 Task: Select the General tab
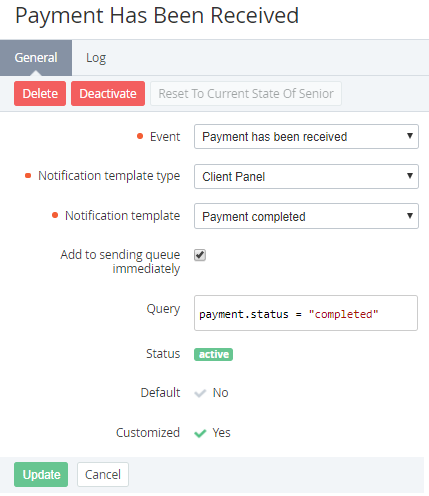coord(36,58)
